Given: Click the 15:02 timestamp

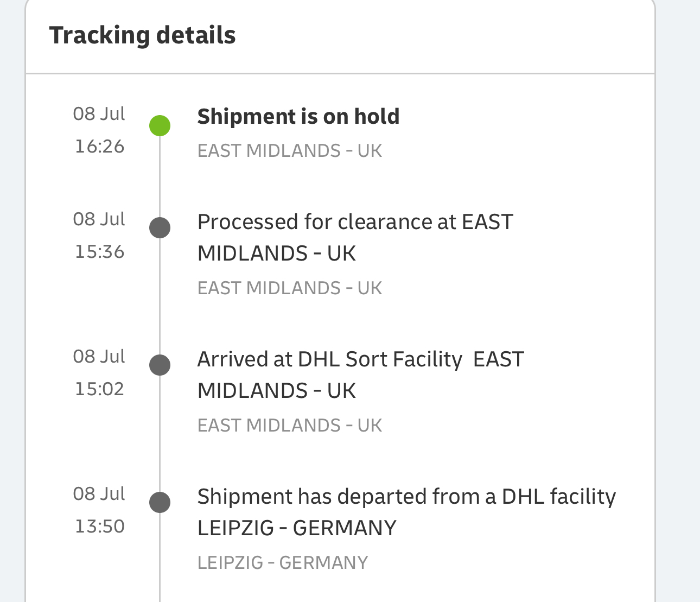Looking at the screenshot, I should click(x=99, y=389).
